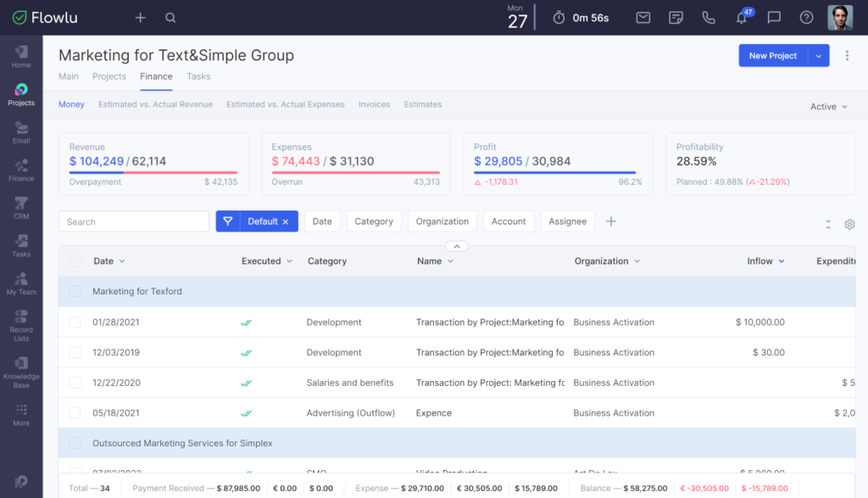Select the Money sub-tab
868x498 pixels.
tap(71, 104)
